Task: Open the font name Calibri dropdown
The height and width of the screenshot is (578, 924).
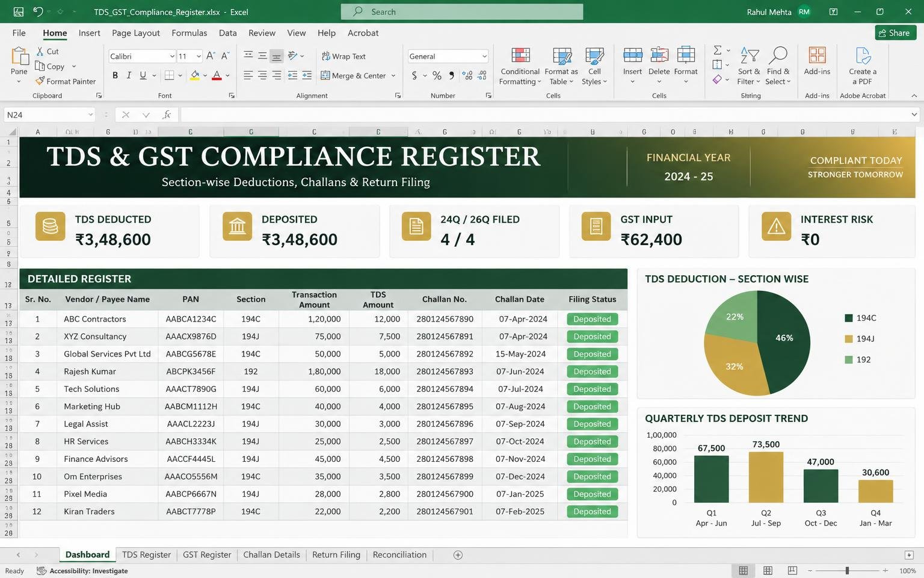Action: (x=171, y=56)
